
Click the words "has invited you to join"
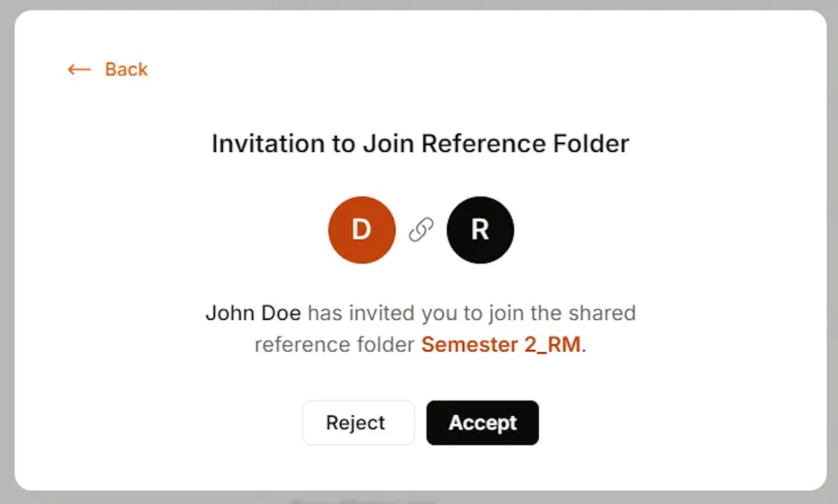tap(415, 313)
